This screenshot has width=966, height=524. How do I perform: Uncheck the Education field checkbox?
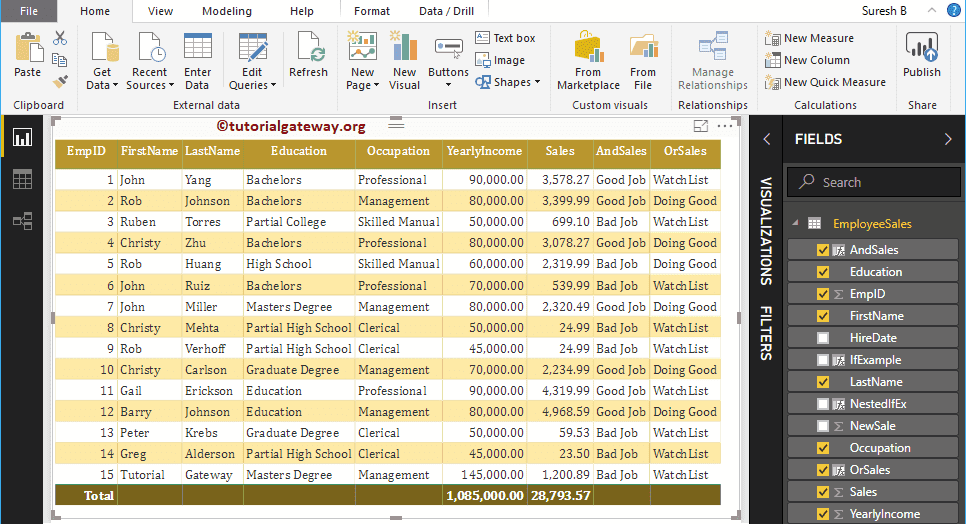(823, 272)
